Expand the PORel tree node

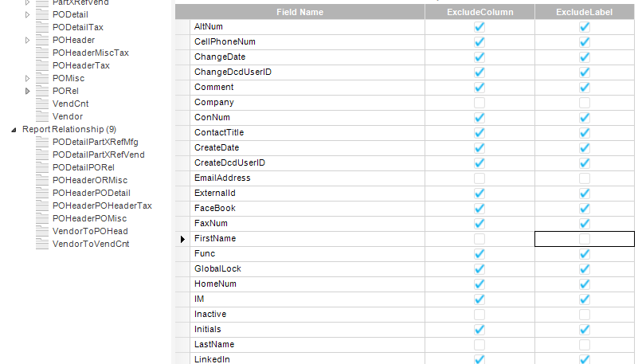coord(28,91)
